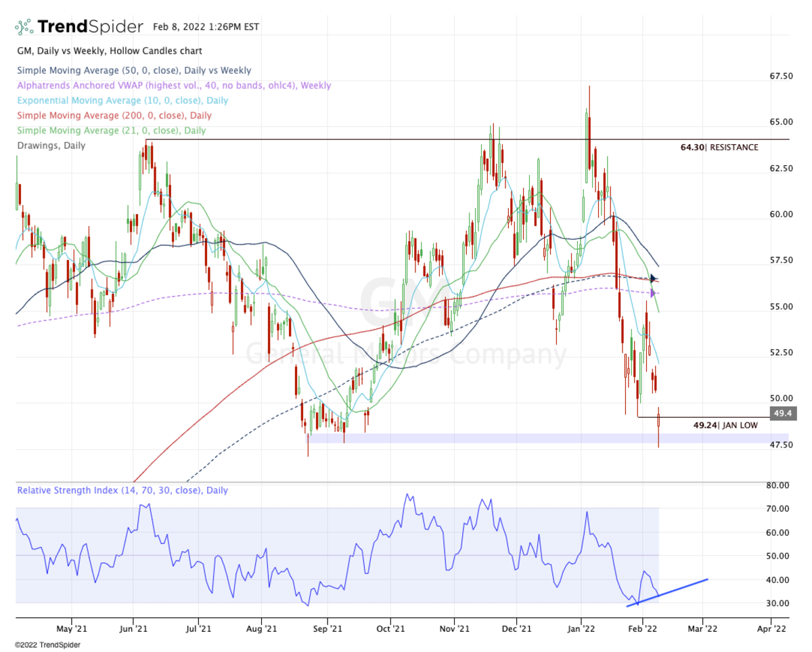Click the 49.24 JAN LOW label
Image resolution: width=812 pixels, height=652 pixels.
pyautogui.click(x=725, y=426)
